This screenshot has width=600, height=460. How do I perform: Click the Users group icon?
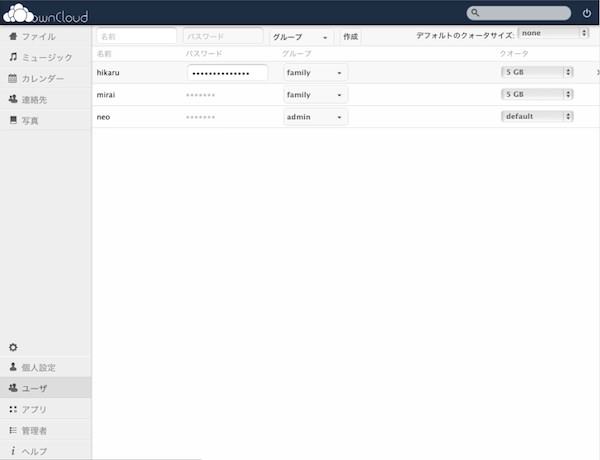point(13,388)
